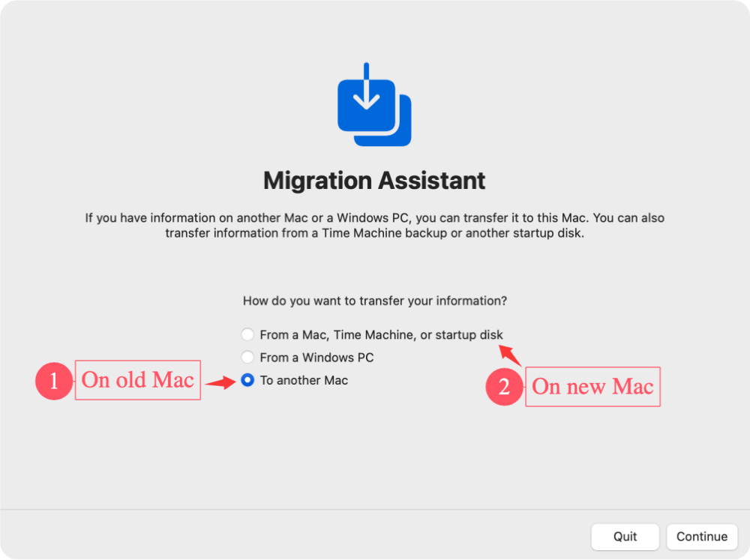Viewport: 750px width, 560px height.
Task: Select From a Mac, Time Machine, or startup disk
Action: click(x=381, y=334)
